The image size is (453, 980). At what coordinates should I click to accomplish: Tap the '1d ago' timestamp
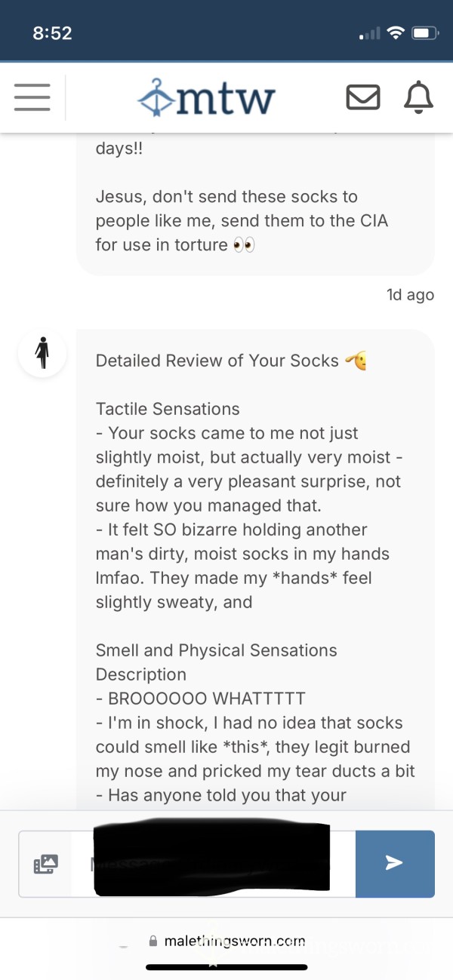(x=410, y=295)
